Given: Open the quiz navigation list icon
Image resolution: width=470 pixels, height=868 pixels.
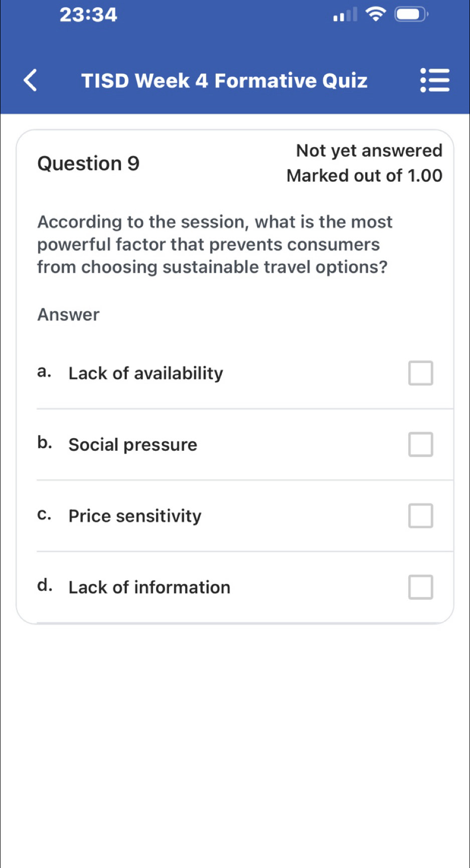Looking at the screenshot, I should click(435, 80).
